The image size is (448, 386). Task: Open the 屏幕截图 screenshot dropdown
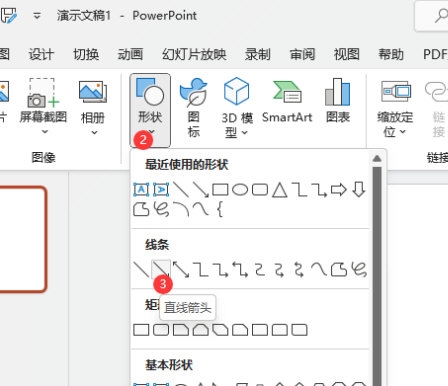(x=43, y=107)
